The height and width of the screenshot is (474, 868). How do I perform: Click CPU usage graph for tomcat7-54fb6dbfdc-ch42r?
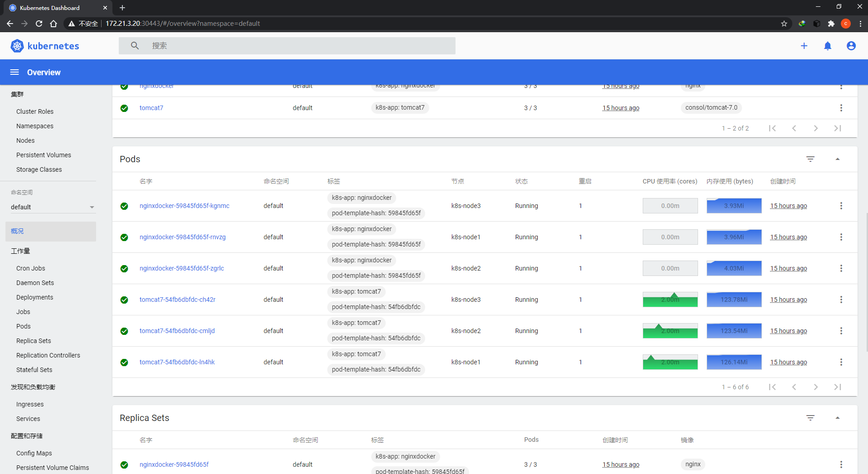coord(670,300)
